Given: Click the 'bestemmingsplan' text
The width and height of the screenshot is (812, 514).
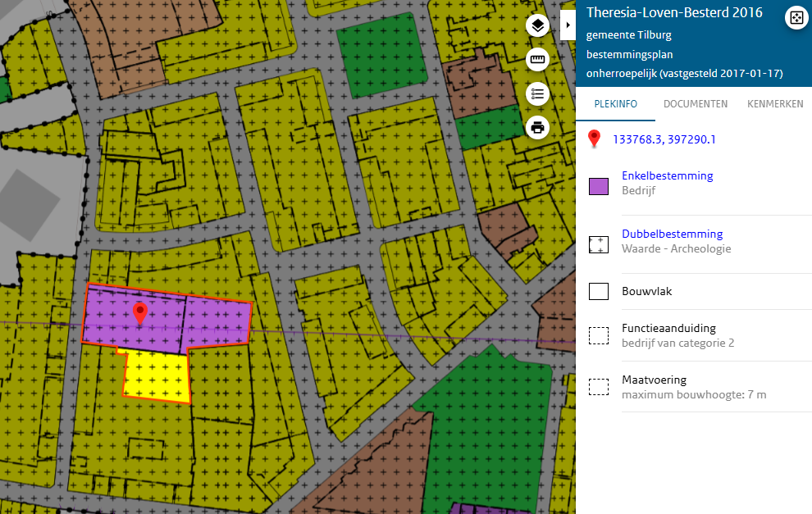Looking at the screenshot, I should tap(630, 55).
